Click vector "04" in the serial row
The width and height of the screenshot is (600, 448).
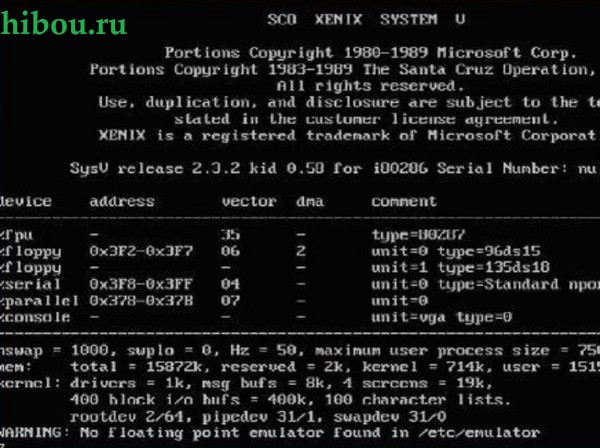tap(230, 284)
